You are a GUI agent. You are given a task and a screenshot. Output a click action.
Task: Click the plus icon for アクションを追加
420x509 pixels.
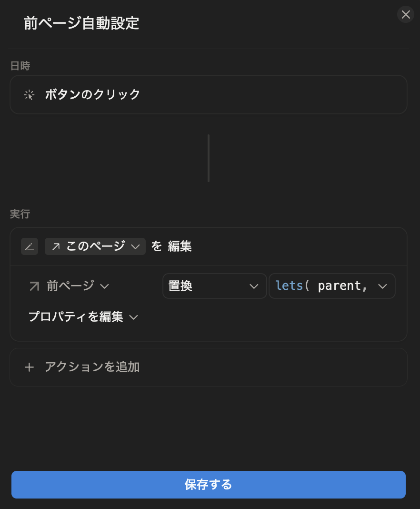[29, 367]
